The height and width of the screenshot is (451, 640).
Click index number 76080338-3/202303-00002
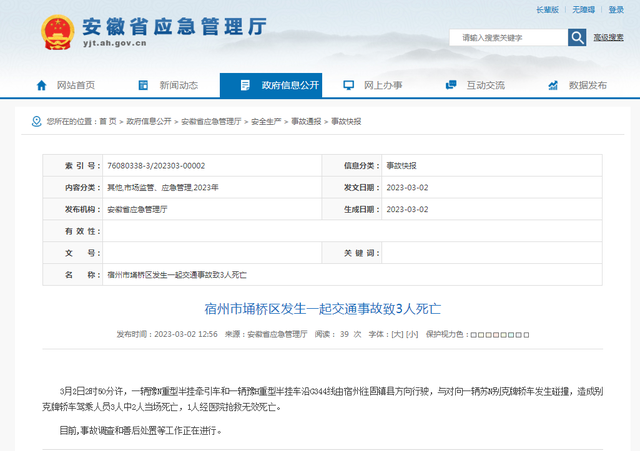156,166
